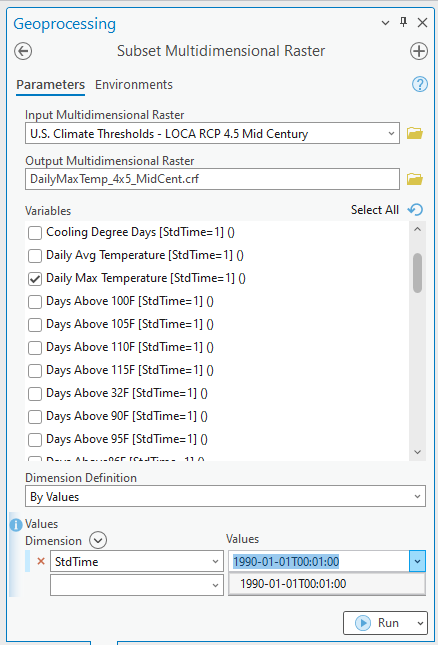Click Select All variables

375,210
